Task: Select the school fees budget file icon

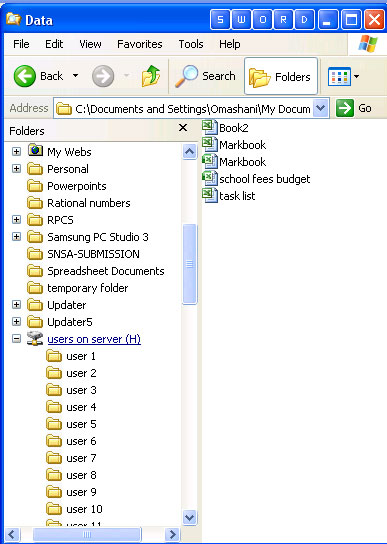Action: [x=210, y=178]
